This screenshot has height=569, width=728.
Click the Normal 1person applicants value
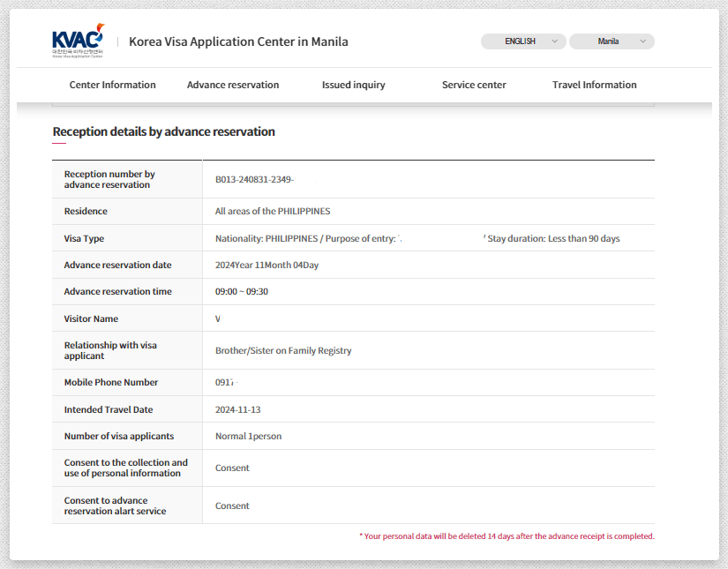248,437
